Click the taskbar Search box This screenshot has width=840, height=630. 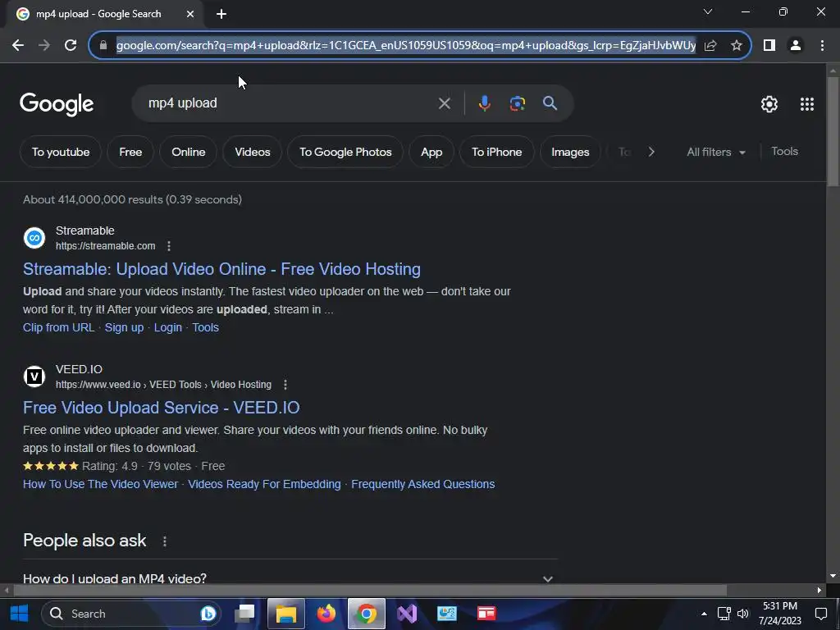[x=131, y=614]
